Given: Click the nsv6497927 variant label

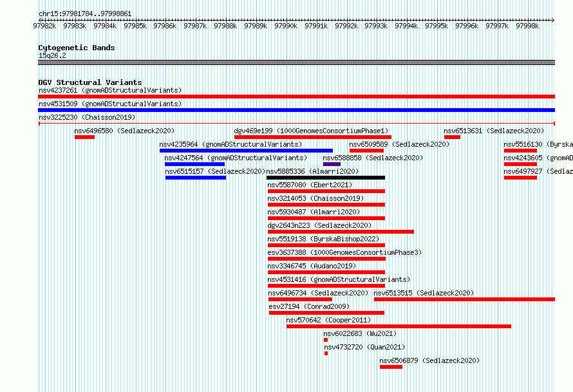Looking at the screenshot, I should coord(538,171).
